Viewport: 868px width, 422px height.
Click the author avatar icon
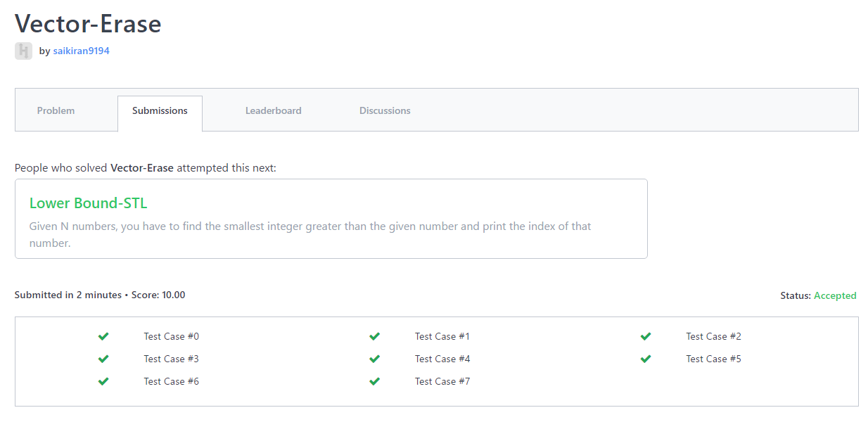click(23, 51)
